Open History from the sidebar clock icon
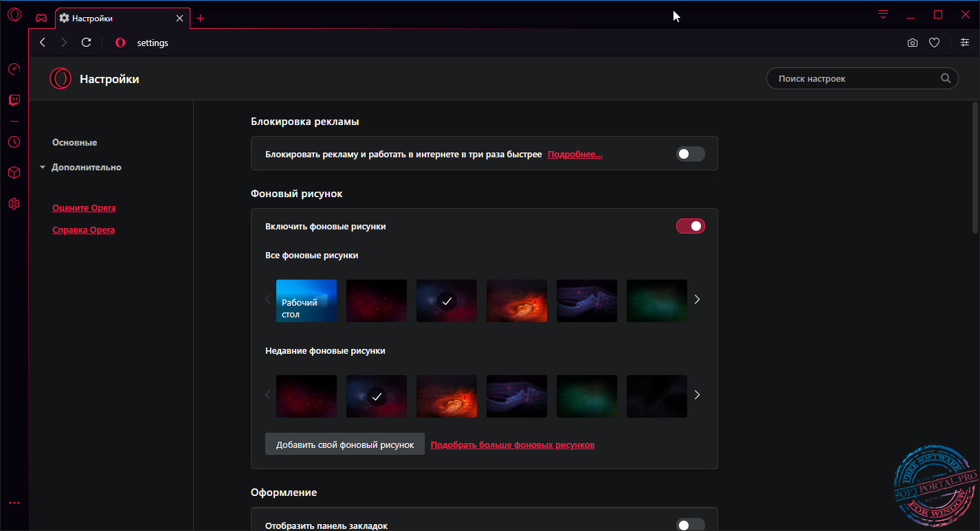This screenshot has width=980, height=531. (14, 142)
